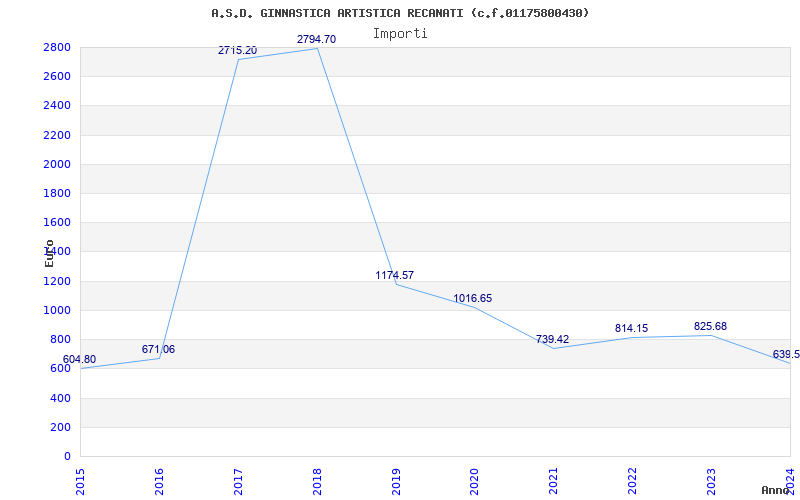Viewport: 800px width, 500px height.
Task: Click the 825.68 data label
Action: 710,327
